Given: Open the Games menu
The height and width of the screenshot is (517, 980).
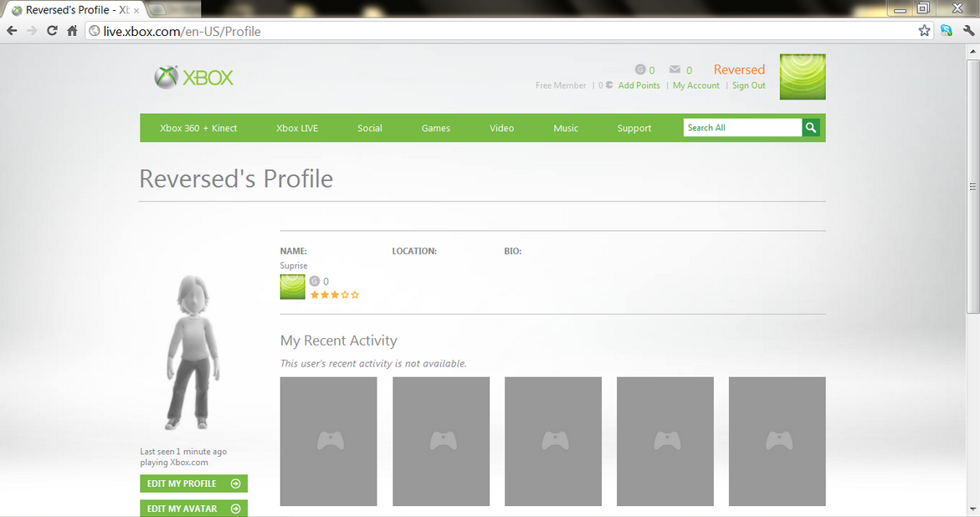Looking at the screenshot, I should point(436,128).
